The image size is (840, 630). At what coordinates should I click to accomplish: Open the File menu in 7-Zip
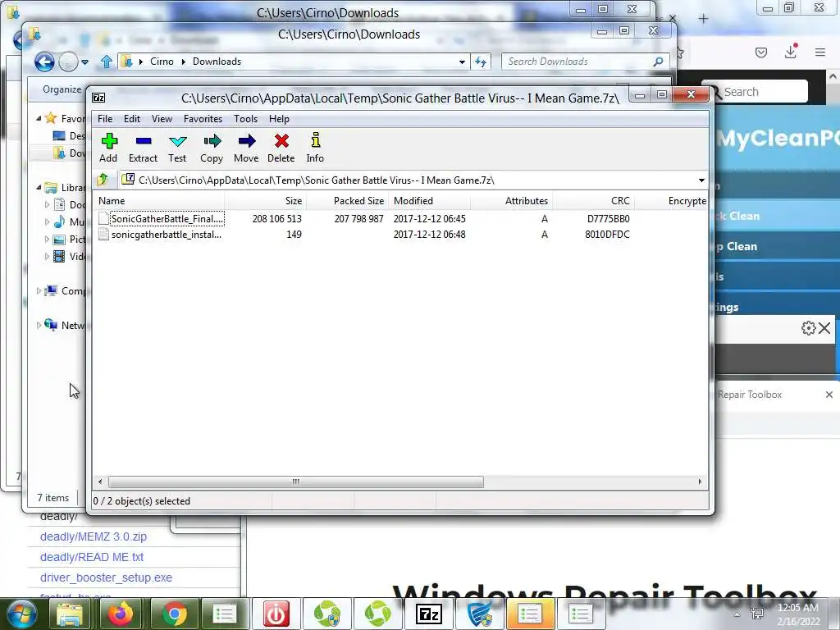coord(105,119)
